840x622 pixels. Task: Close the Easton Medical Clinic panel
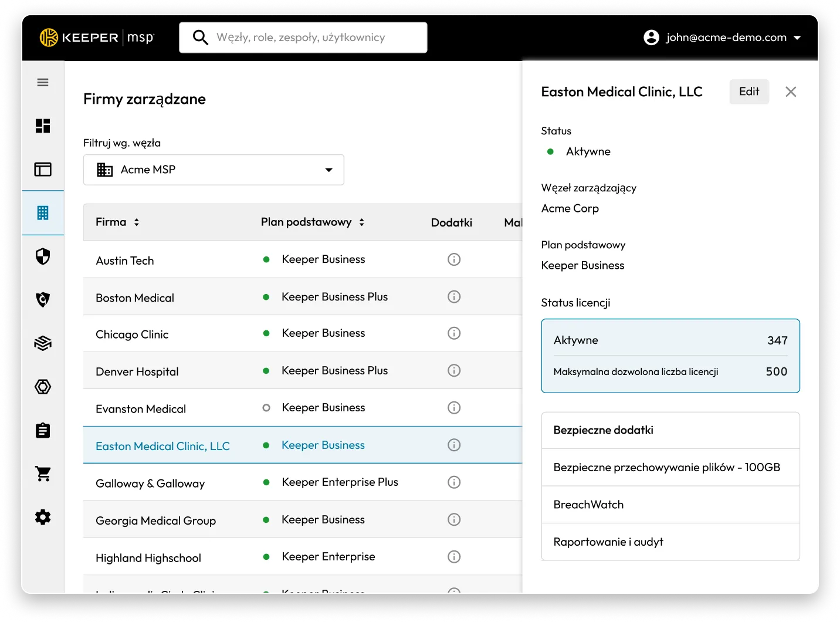coord(791,92)
